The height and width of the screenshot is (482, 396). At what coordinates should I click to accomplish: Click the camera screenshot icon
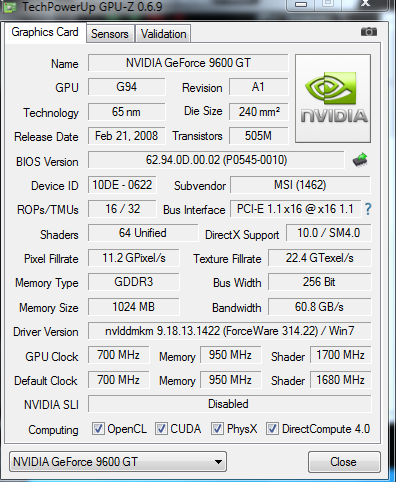coord(369,32)
